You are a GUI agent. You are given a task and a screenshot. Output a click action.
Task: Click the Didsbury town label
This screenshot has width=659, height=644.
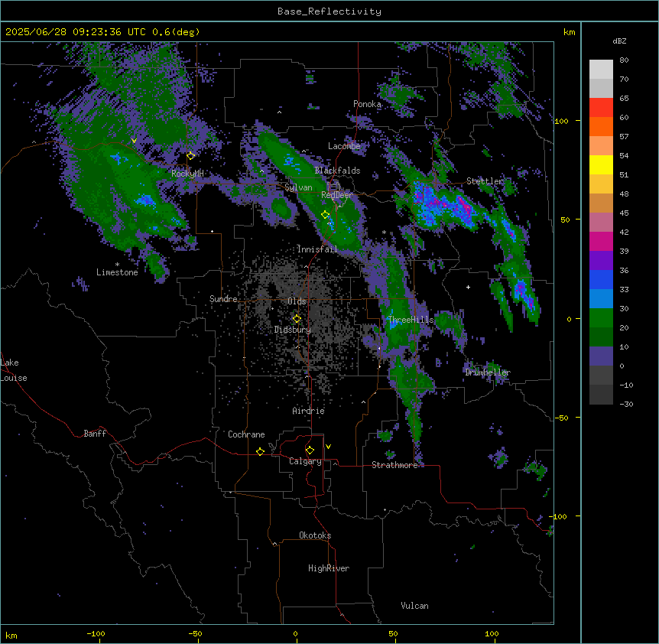pyautogui.click(x=293, y=330)
